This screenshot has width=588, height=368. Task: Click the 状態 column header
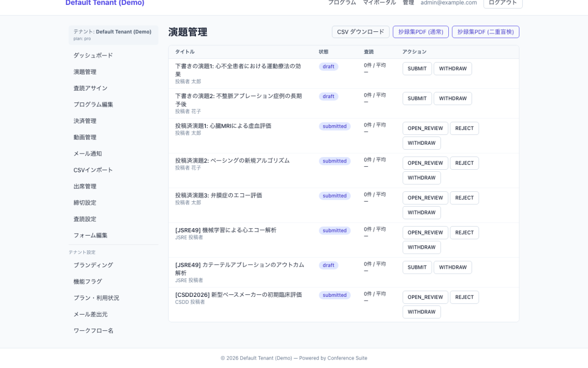[324, 52]
